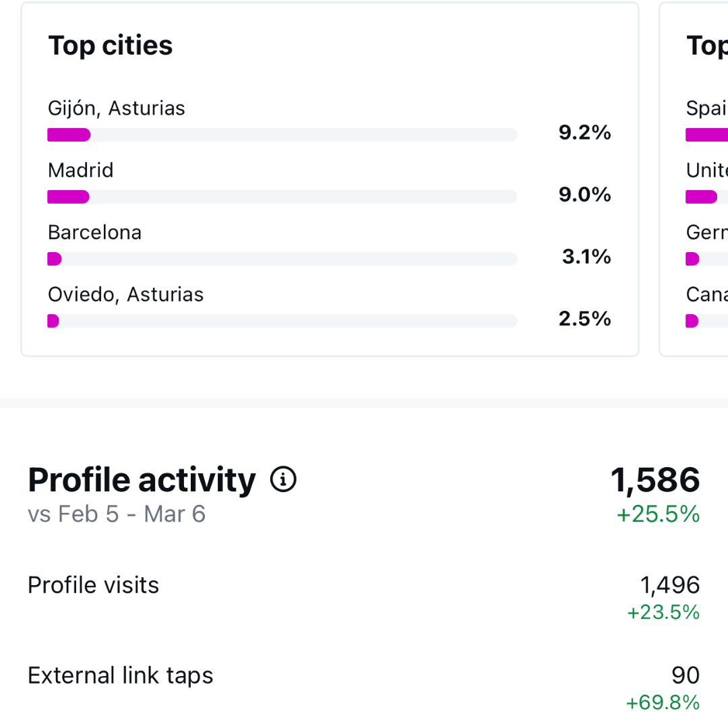Select the 1,496 profile visits count
The width and height of the screenshot is (728, 728).
click(670, 585)
